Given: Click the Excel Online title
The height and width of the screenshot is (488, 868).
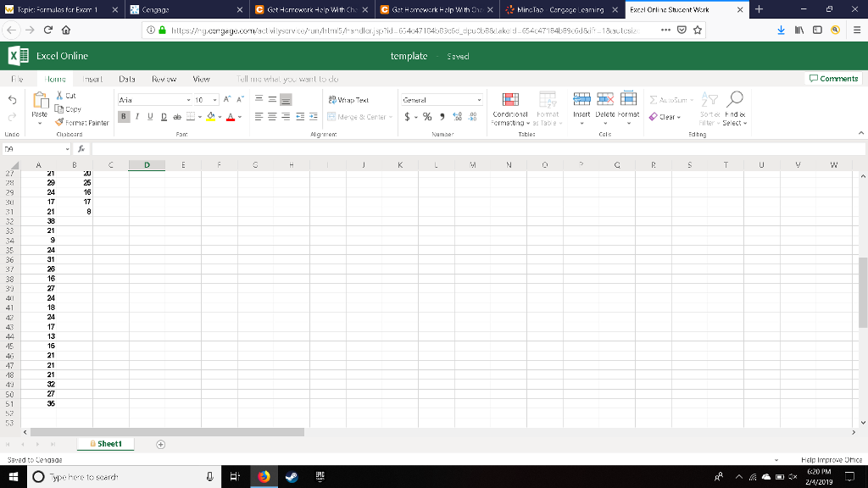Looking at the screenshot, I should pos(62,56).
